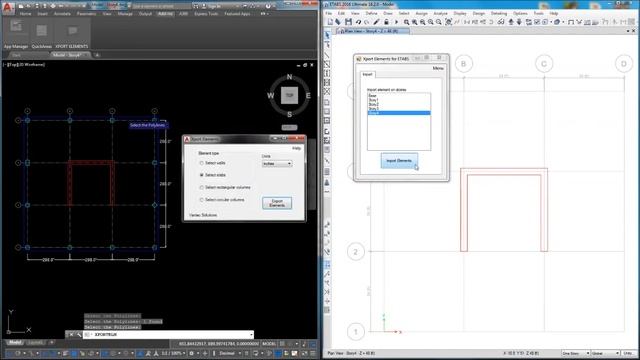Screen dimensions: 640x360
Task: Expand the command line history arrow
Action: [x=251, y=335]
